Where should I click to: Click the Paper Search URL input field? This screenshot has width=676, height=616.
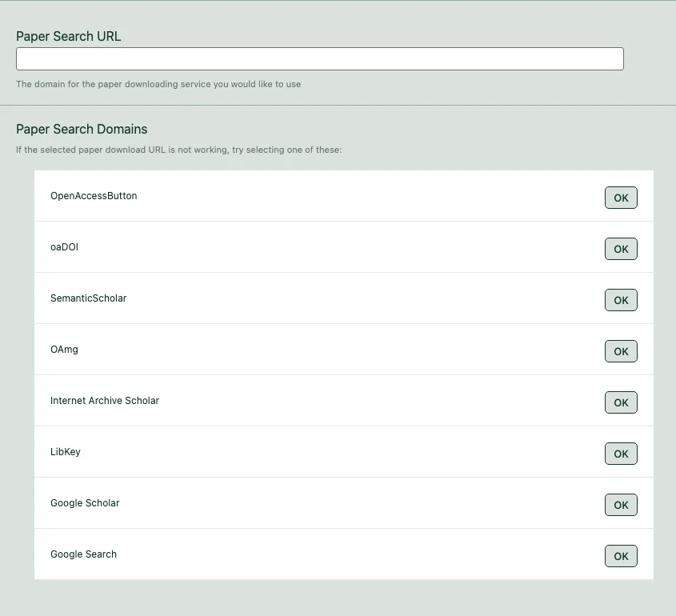pos(320,58)
